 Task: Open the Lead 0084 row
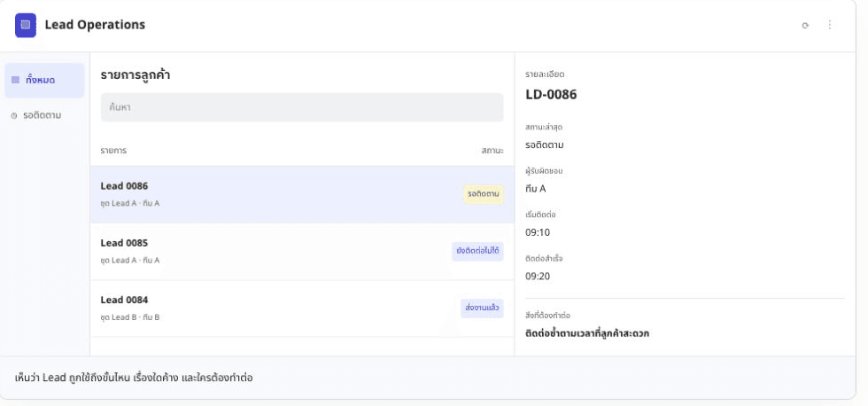(302, 308)
